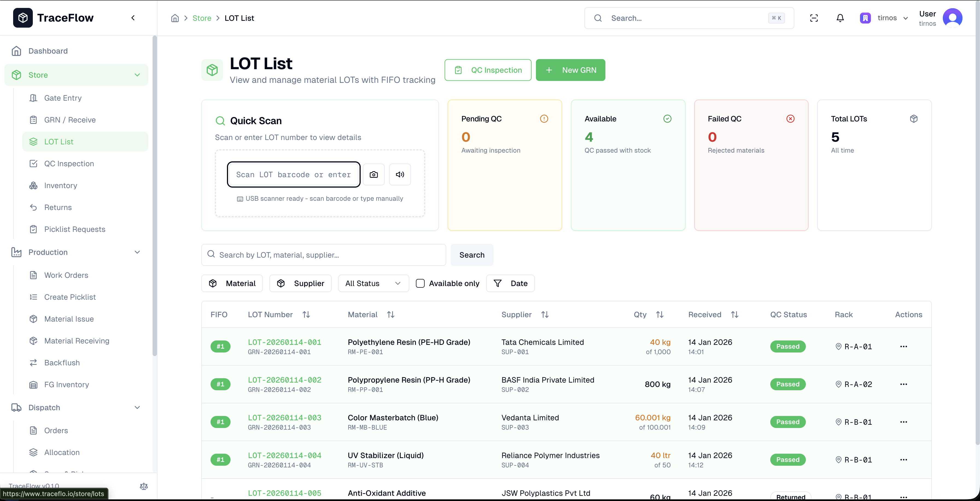This screenshot has width=980, height=501.
Task: Collapse sidebar with the chevron arrow
Action: coord(133,18)
